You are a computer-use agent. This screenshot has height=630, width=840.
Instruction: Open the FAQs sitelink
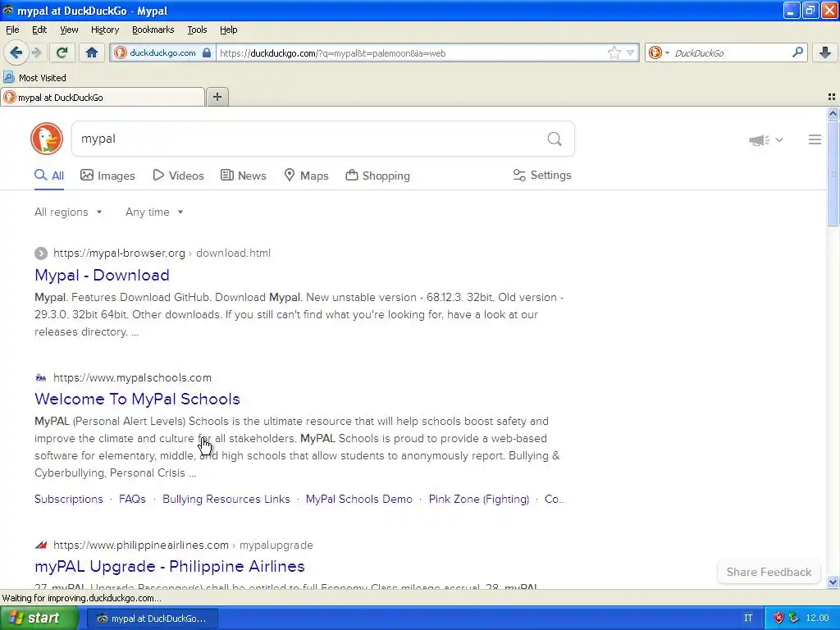coord(132,499)
